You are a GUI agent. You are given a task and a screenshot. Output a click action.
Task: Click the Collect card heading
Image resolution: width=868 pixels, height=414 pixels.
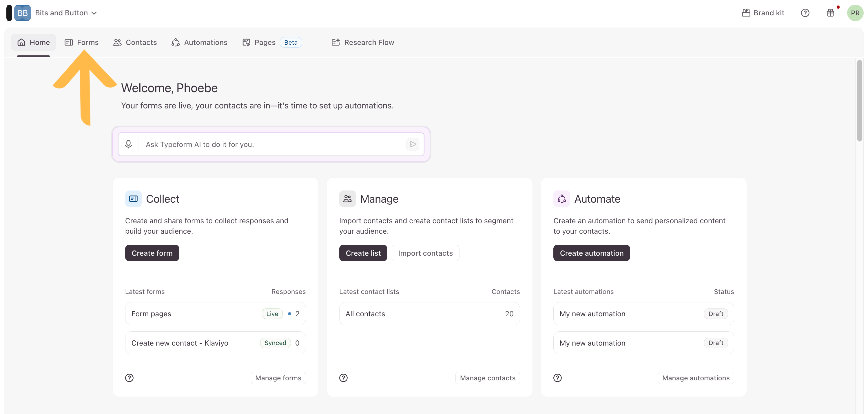click(163, 199)
